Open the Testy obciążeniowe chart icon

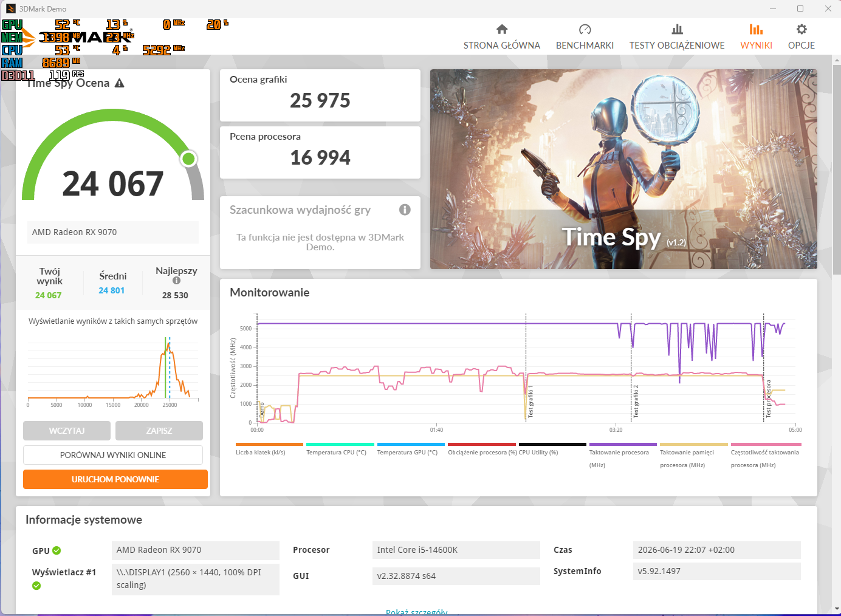click(x=677, y=29)
